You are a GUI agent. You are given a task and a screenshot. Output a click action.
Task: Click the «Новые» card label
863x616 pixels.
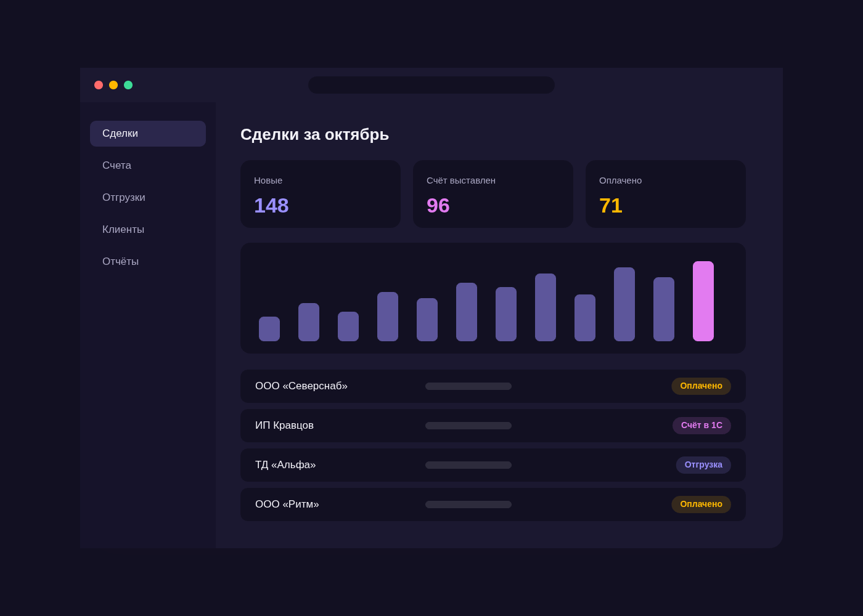tap(268, 180)
